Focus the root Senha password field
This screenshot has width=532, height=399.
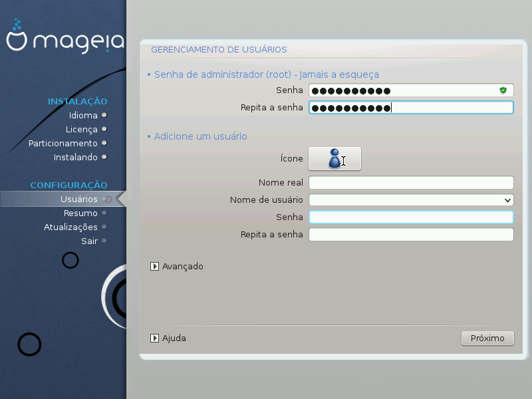[411, 90]
